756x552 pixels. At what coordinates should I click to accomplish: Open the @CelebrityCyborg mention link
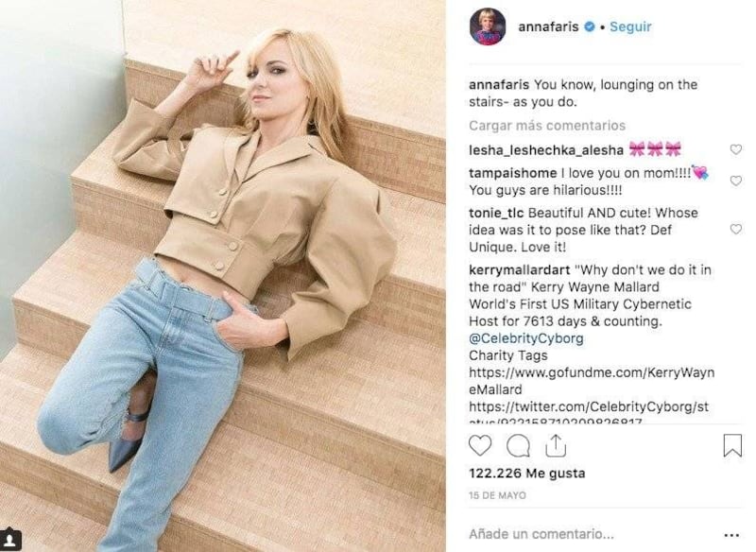[x=526, y=338]
